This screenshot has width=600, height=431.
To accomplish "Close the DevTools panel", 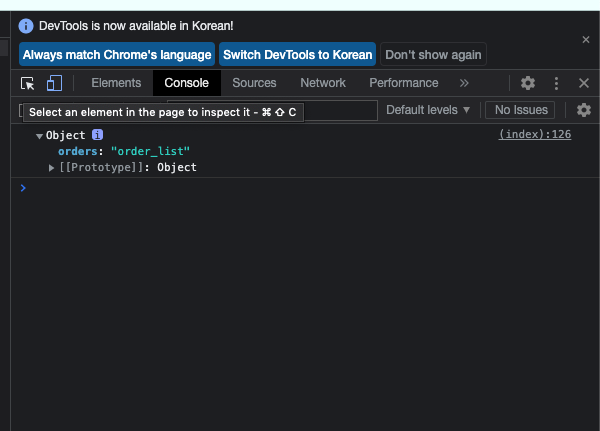I will tap(584, 83).
